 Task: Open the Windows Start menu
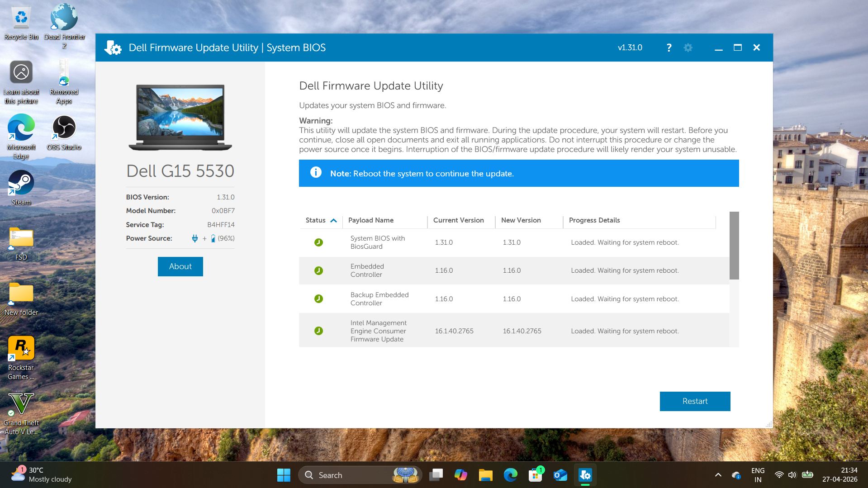pyautogui.click(x=284, y=475)
